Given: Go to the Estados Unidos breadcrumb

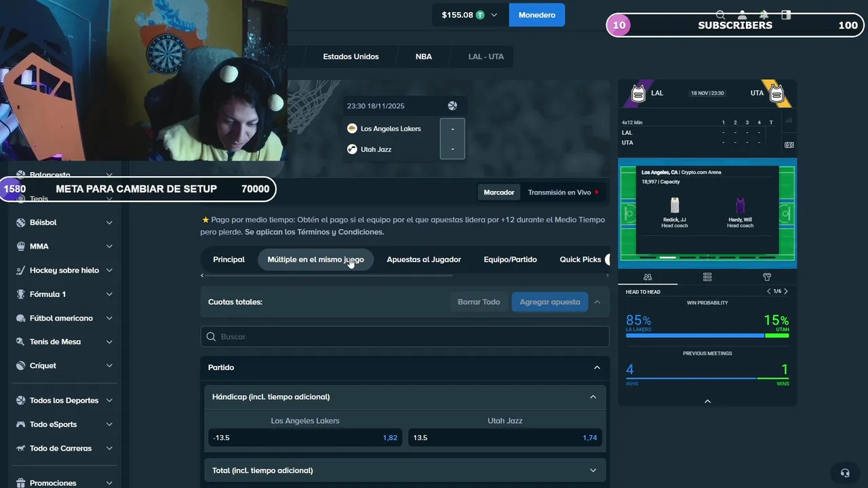Looking at the screenshot, I should click(351, 56).
